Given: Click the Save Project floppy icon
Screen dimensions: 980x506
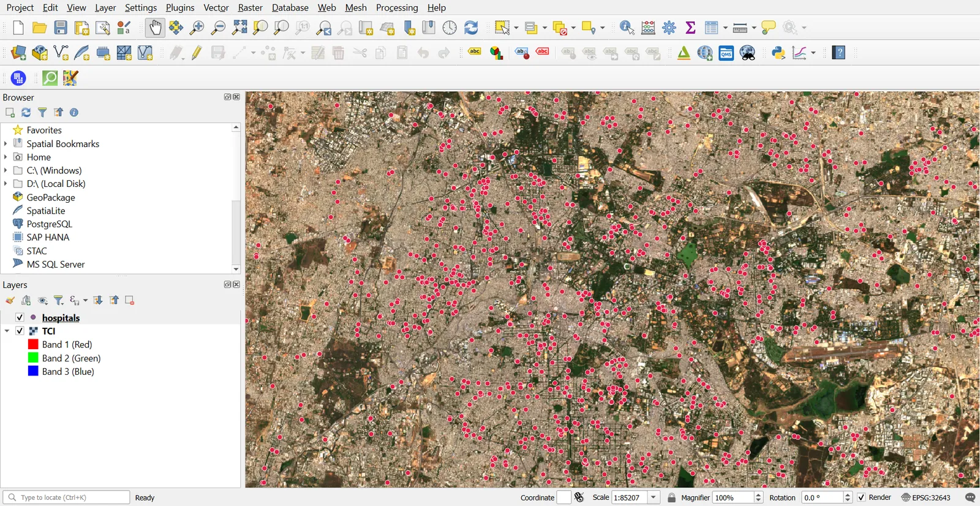Looking at the screenshot, I should (61, 28).
